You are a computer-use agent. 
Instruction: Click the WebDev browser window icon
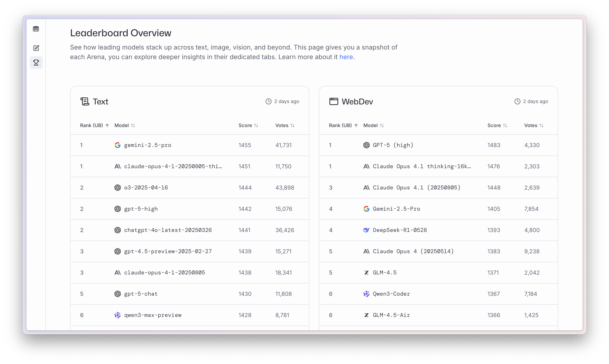coord(333,101)
